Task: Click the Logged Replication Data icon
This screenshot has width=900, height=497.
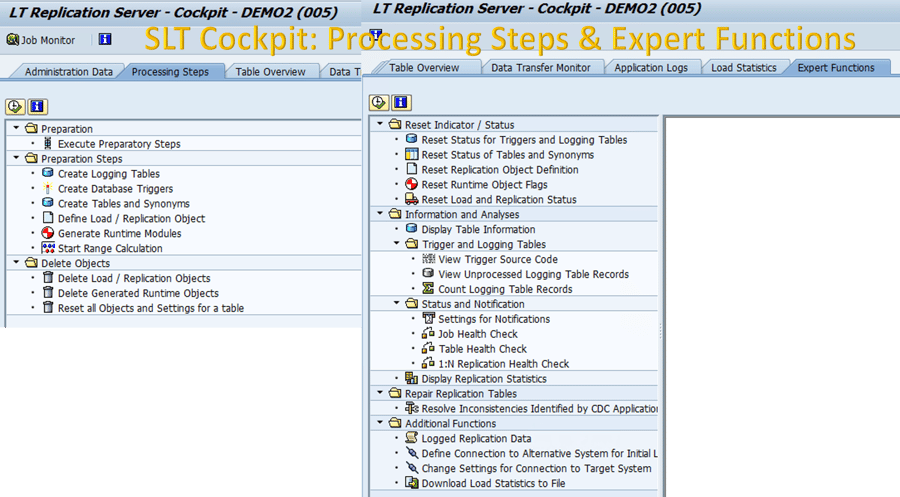Action: click(412, 437)
